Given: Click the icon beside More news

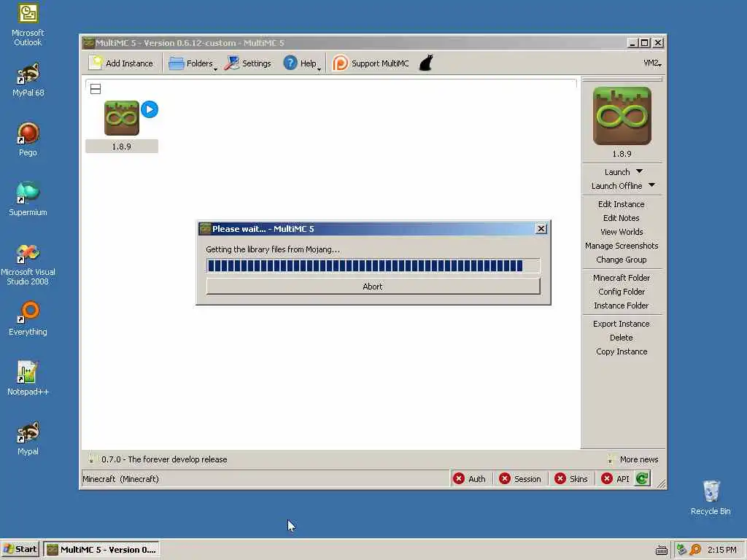Looking at the screenshot, I should pyautogui.click(x=611, y=459).
